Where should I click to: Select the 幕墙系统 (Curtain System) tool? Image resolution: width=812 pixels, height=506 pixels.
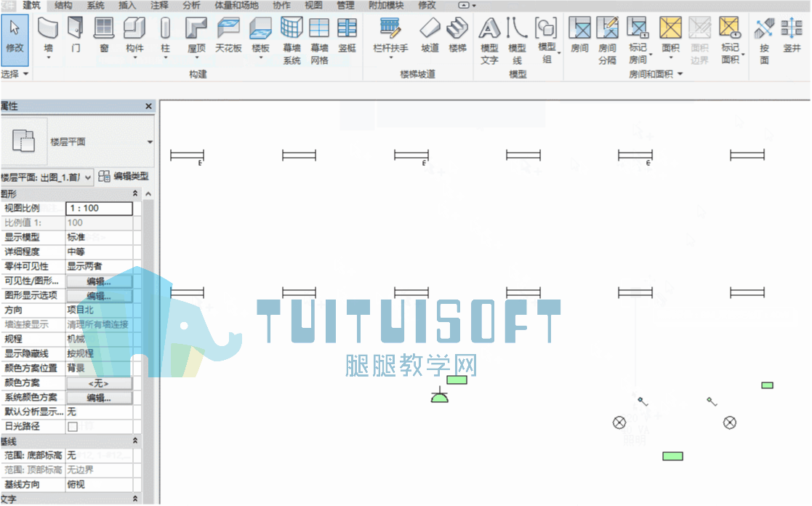[x=292, y=41]
